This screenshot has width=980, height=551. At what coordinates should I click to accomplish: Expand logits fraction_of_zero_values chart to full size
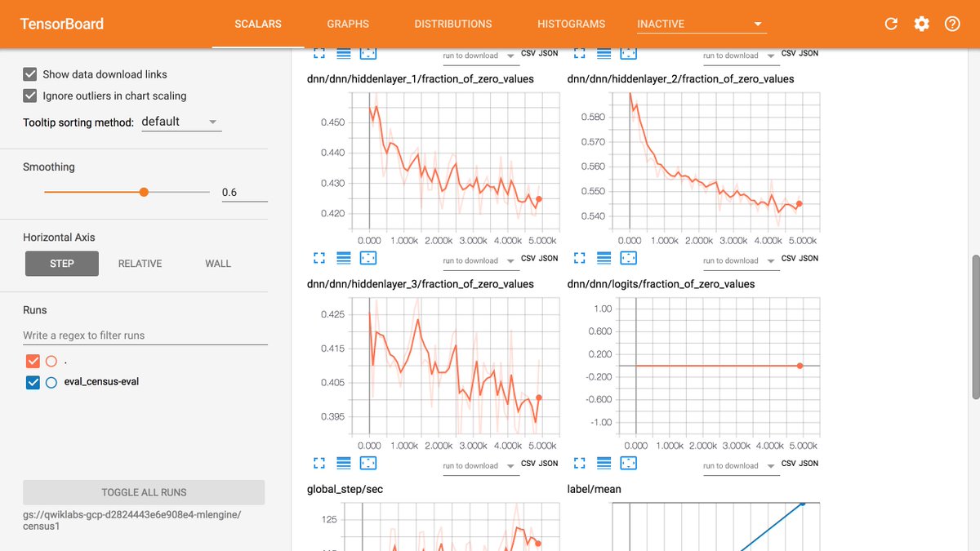point(579,463)
